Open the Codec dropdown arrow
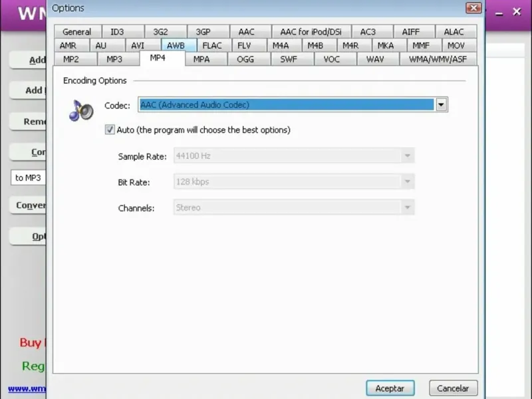 pos(441,105)
